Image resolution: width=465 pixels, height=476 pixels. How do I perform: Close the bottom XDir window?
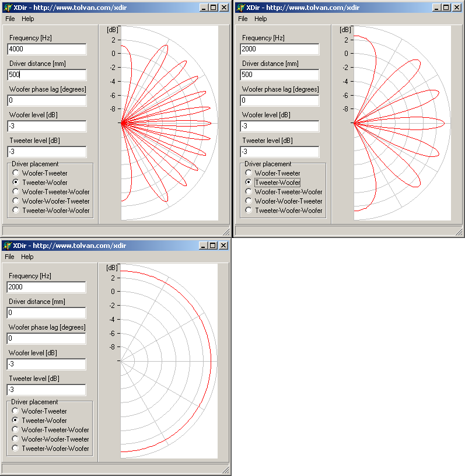coord(223,246)
